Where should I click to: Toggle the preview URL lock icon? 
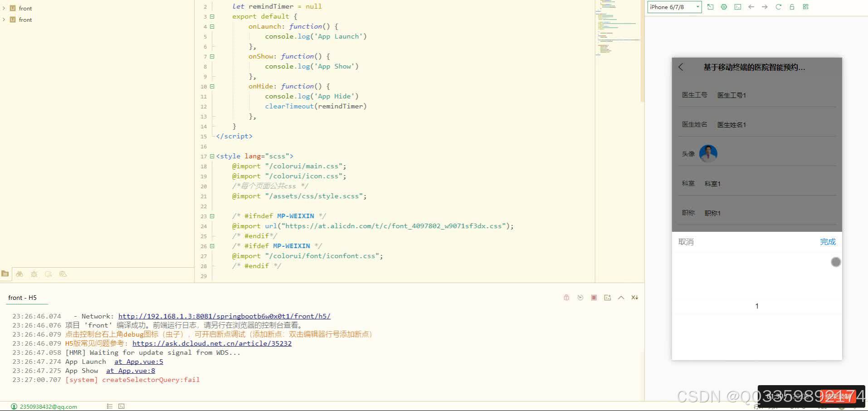coord(792,7)
